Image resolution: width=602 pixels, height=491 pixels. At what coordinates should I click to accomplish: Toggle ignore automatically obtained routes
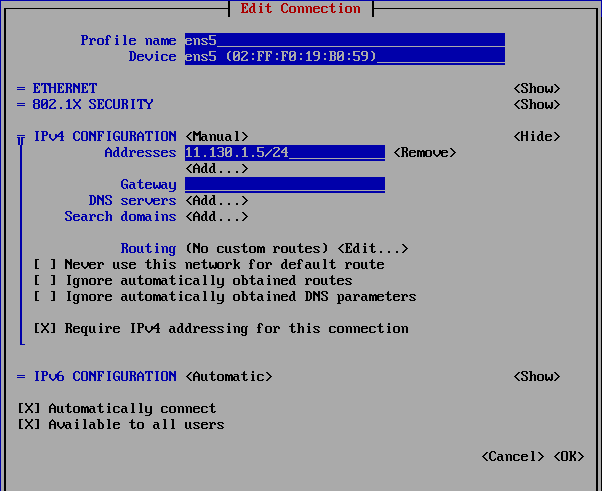[x=44, y=280]
